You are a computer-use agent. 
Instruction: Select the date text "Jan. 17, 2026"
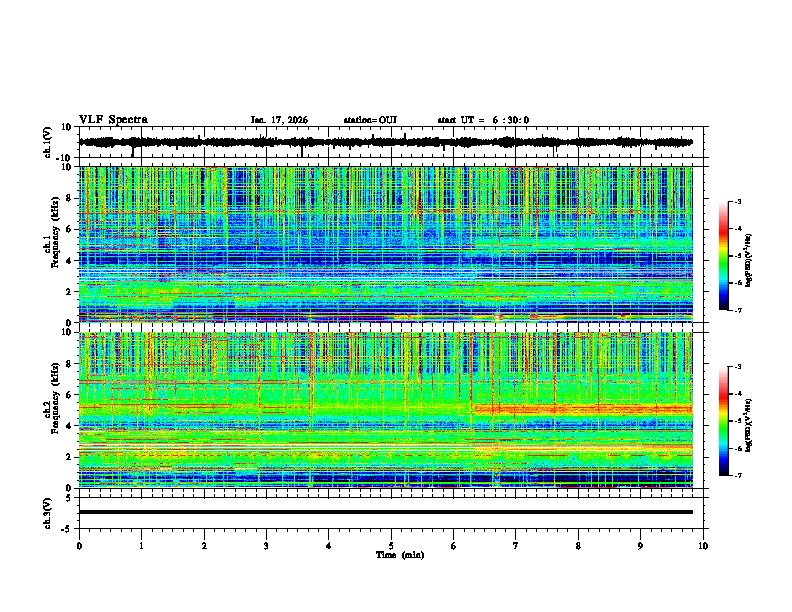tap(279, 120)
